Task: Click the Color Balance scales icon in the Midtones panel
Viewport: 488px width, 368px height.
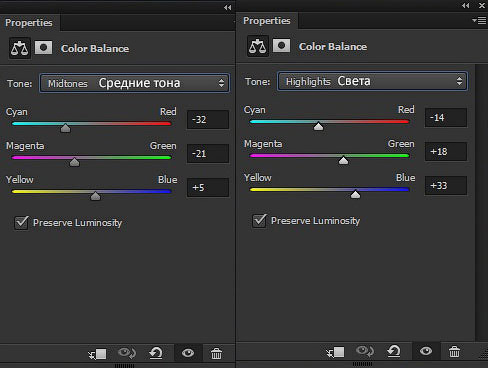Action: [x=20, y=48]
